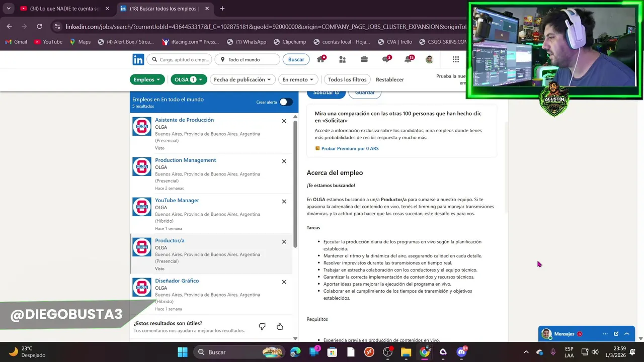Give thumbs up on results usefulness
This screenshot has width=644, height=362.
click(x=280, y=327)
